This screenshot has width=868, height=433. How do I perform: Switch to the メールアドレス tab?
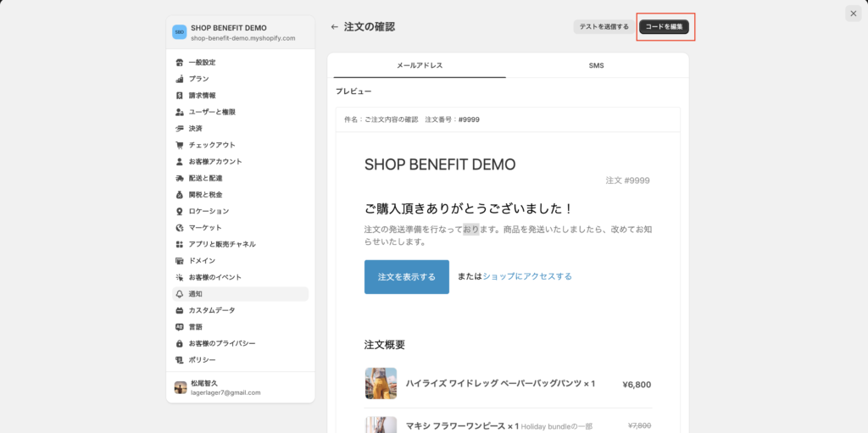pyautogui.click(x=420, y=65)
